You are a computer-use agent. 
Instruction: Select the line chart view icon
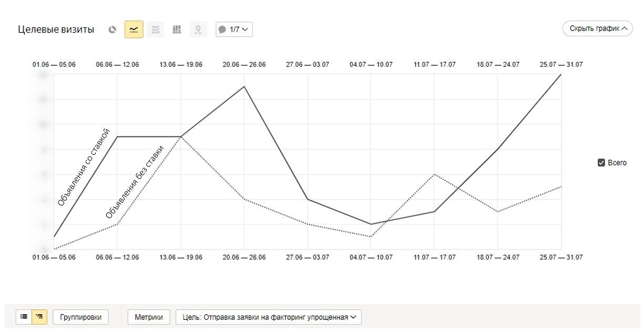coord(134,29)
